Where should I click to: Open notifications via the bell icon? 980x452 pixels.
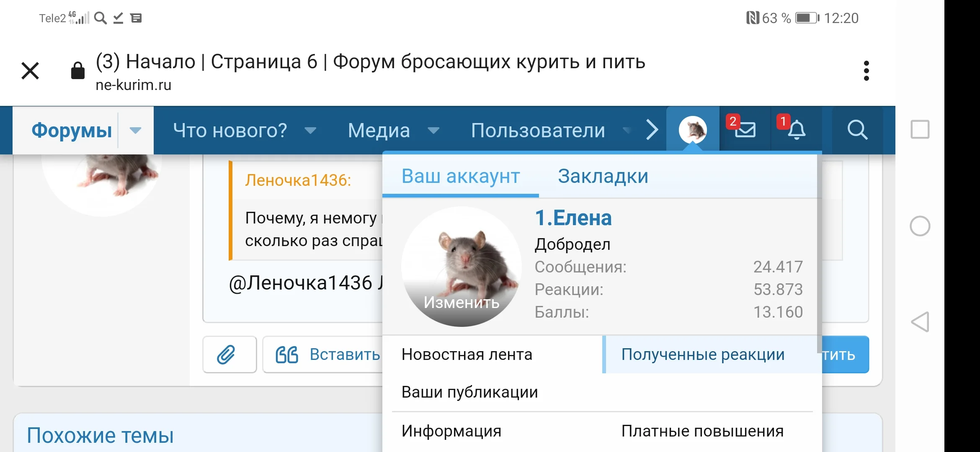pyautogui.click(x=796, y=131)
